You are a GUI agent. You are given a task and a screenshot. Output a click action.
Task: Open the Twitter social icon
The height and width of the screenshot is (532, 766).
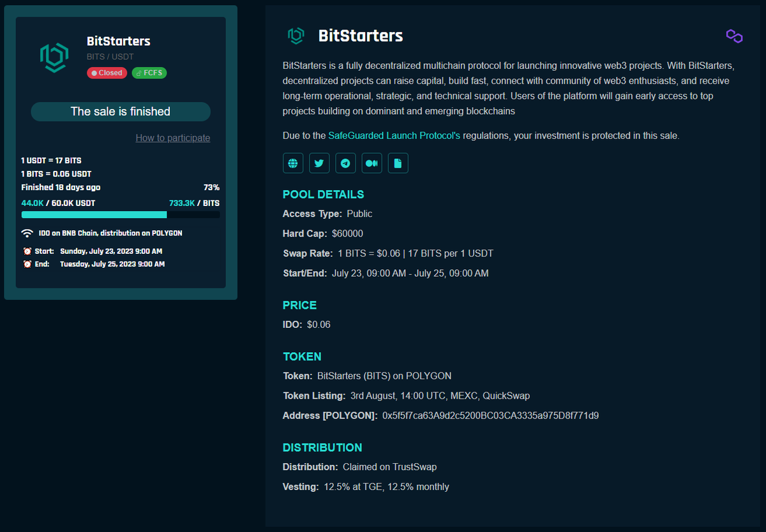(x=319, y=163)
